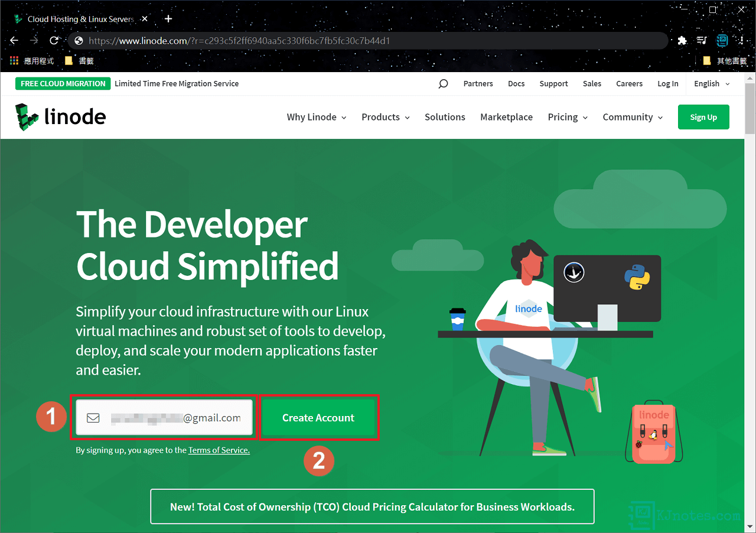The width and height of the screenshot is (756, 533).
Task: Open the Pricing dropdown menu
Action: (563, 117)
